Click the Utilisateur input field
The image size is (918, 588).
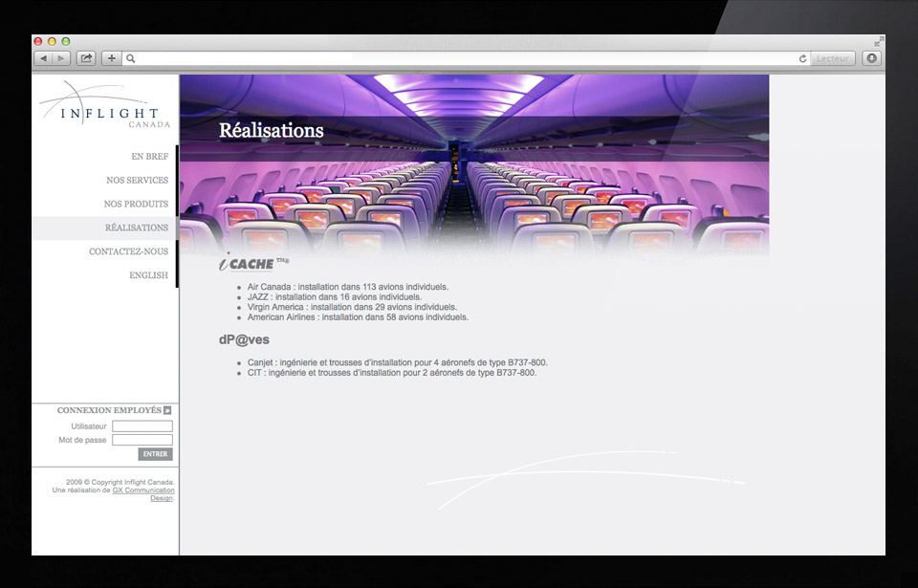(x=142, y=426)
